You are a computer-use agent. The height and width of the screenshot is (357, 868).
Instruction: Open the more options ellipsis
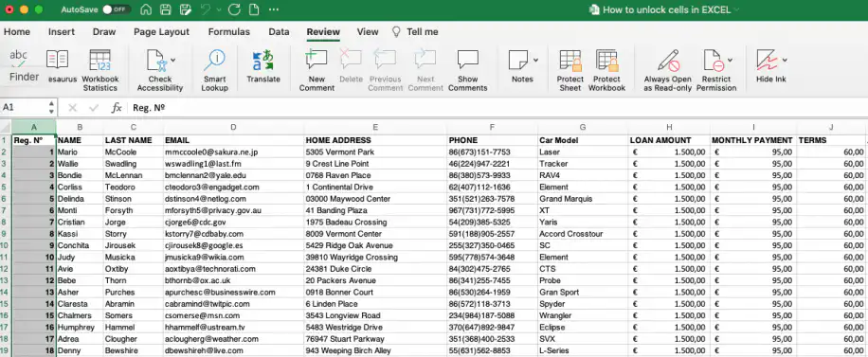tap(274, 9)
